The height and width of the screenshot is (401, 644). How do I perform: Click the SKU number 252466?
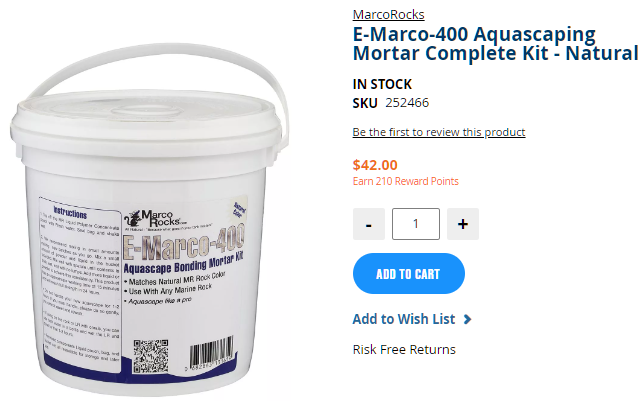click(x=407, y=103)
